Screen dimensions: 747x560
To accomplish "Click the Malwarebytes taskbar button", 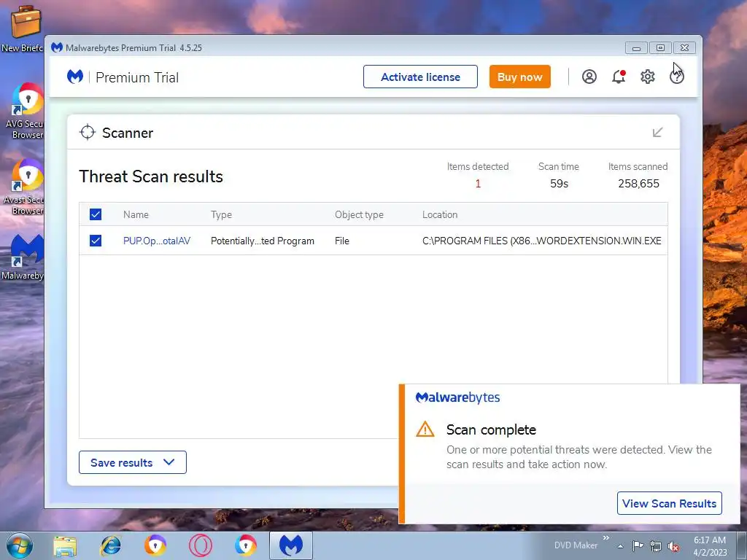I will click(x=291, y=545).
